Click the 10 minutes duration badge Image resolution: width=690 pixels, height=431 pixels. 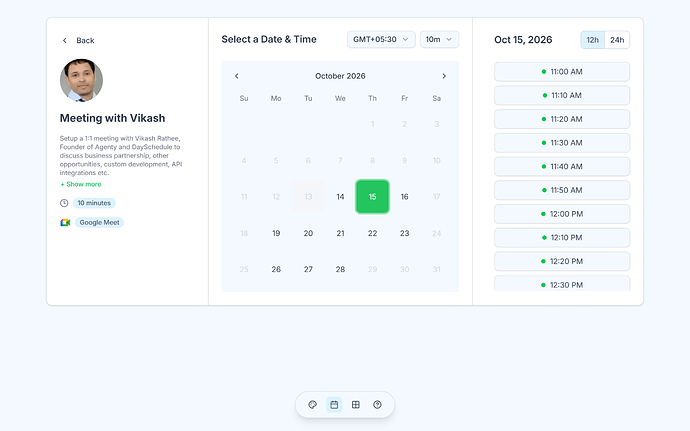click(94, 203)
